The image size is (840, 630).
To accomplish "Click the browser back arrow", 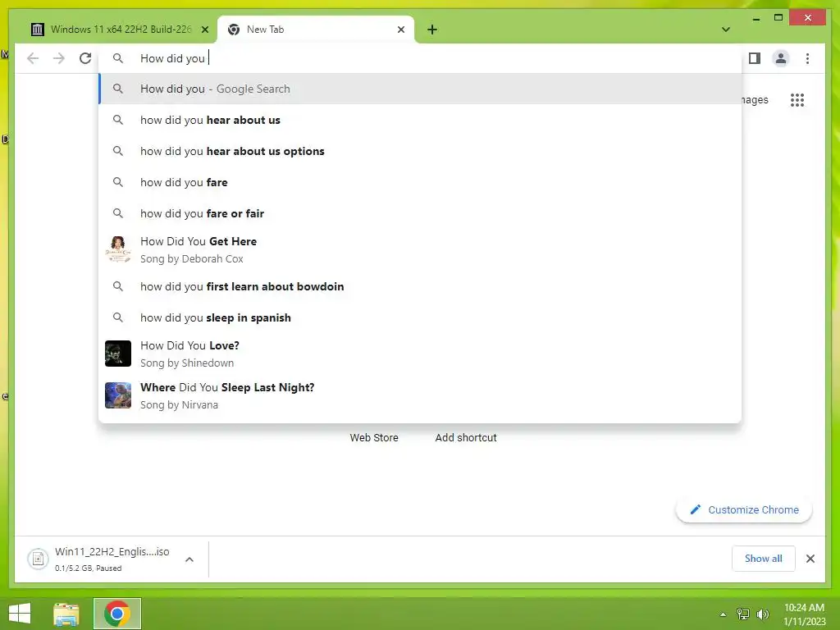I will [33, 58].
